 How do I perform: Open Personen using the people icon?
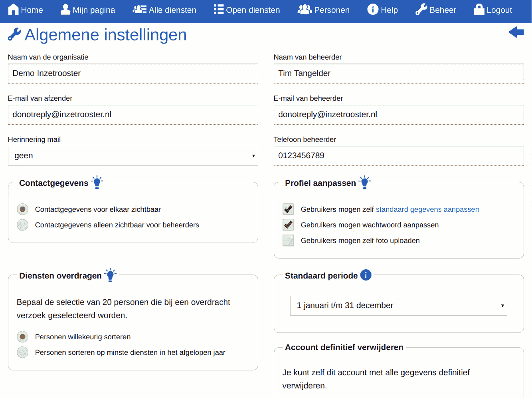click(304, 9)
